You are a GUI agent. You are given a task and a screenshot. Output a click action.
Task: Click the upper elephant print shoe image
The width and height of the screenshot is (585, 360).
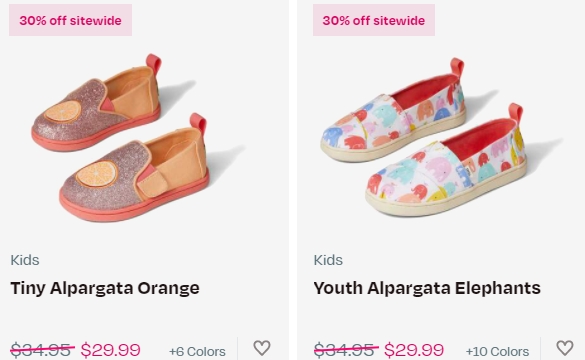click(392, 110)
